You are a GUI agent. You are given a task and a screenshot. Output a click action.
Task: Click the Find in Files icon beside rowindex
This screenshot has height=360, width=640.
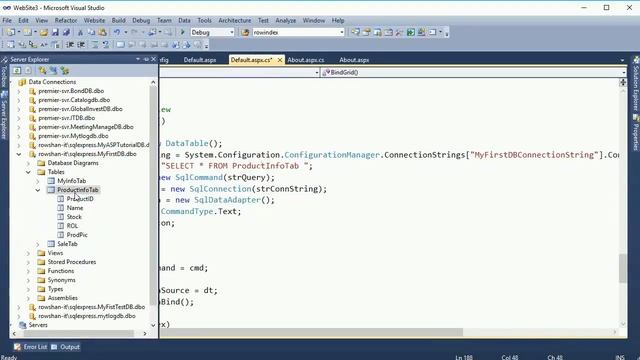coord(245,32)
